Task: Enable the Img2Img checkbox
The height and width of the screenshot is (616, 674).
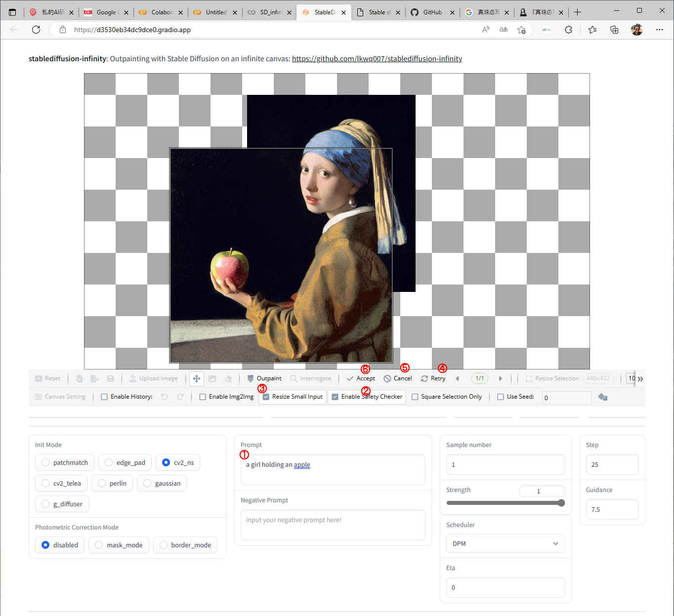Action: tap(203, 397)
